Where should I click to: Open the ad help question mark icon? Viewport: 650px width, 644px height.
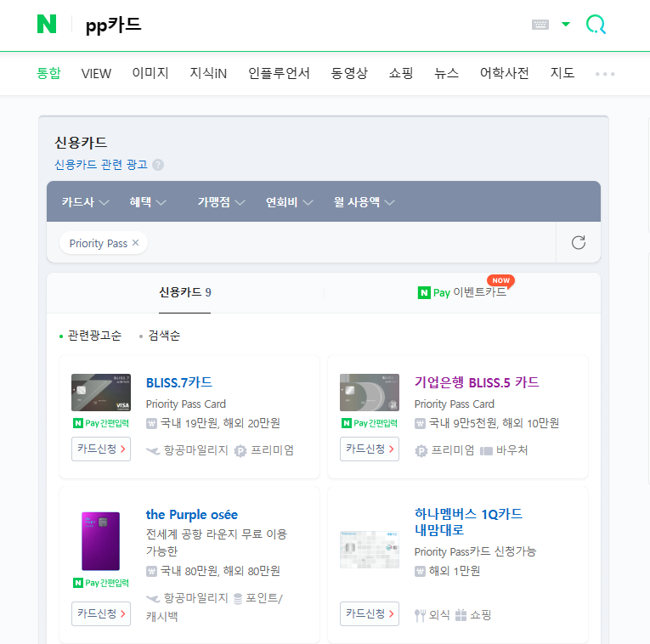158,165
